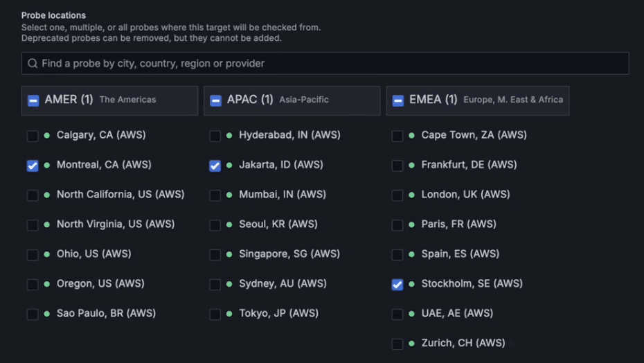Enable the Sao Paulo, BR probe
This screenshot has width=644, height=363.
coord(33,314)
